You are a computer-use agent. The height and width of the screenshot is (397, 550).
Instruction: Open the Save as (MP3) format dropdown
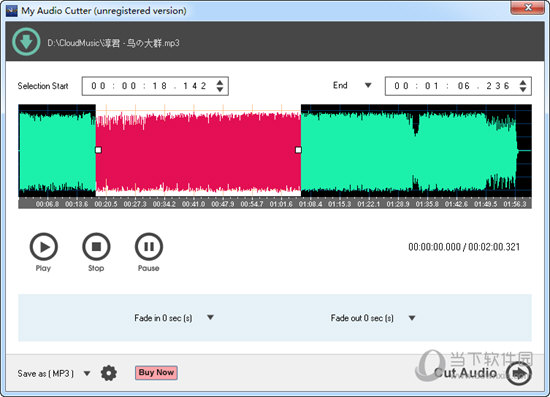click(x=87, y=374)
